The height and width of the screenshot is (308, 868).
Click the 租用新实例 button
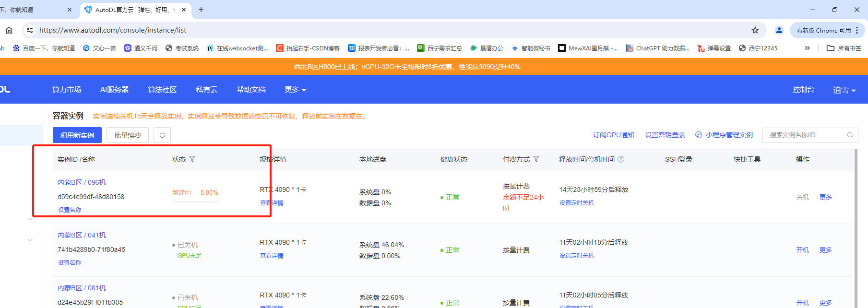pyautogui.click(x=77, y=135)
